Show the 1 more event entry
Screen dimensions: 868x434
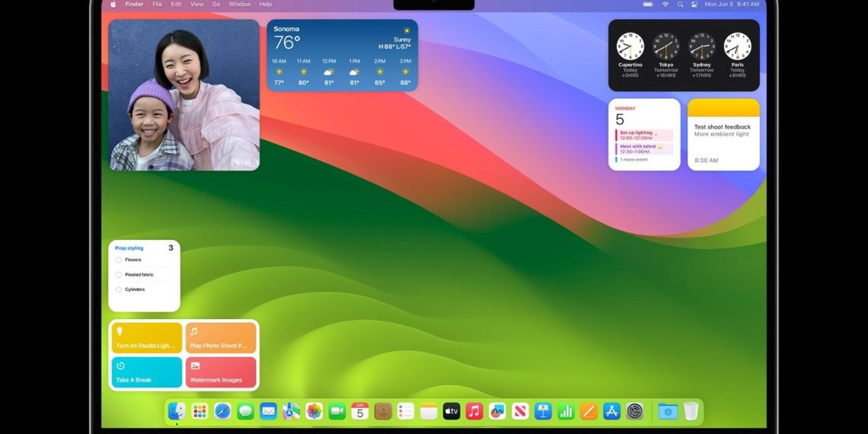click(632, 159)
